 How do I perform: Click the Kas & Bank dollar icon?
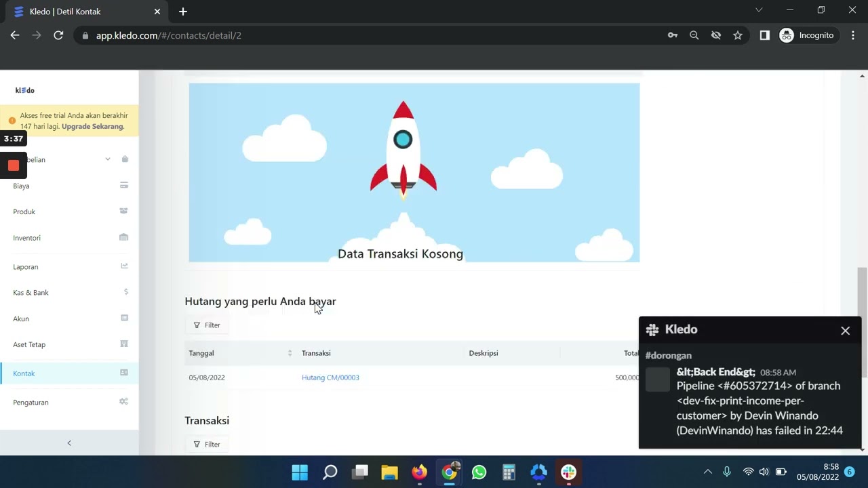coord(126,292)
